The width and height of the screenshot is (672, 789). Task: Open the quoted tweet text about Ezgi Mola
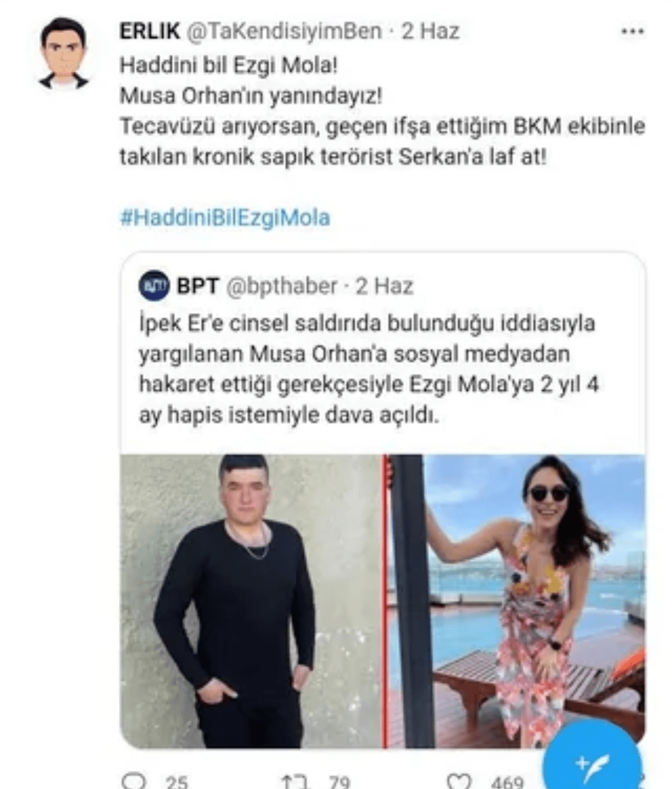coord(368,370)
